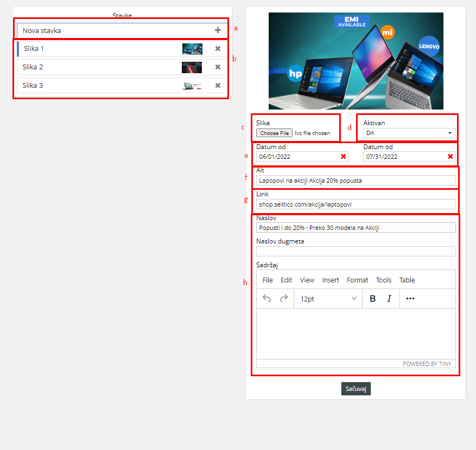Viewport: 476px width, 450px height.
Task: Toggle bold formatting in editor
Action: coord(372,299)
